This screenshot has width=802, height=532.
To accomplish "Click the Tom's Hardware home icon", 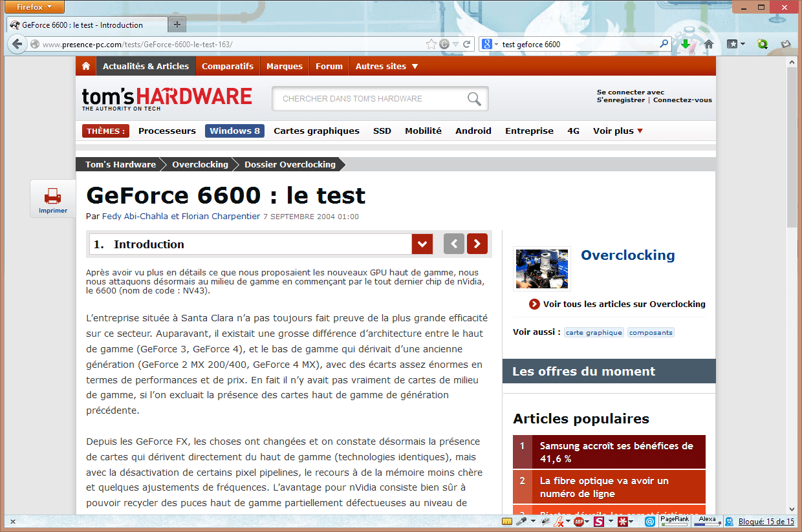I will (x=85, y=66).
